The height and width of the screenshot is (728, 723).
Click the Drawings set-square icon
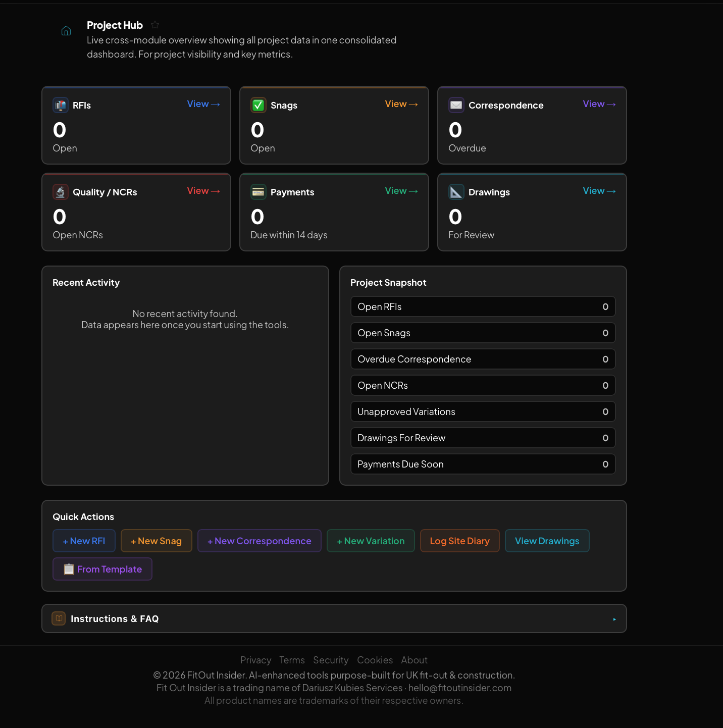click(x=456, y=192)
